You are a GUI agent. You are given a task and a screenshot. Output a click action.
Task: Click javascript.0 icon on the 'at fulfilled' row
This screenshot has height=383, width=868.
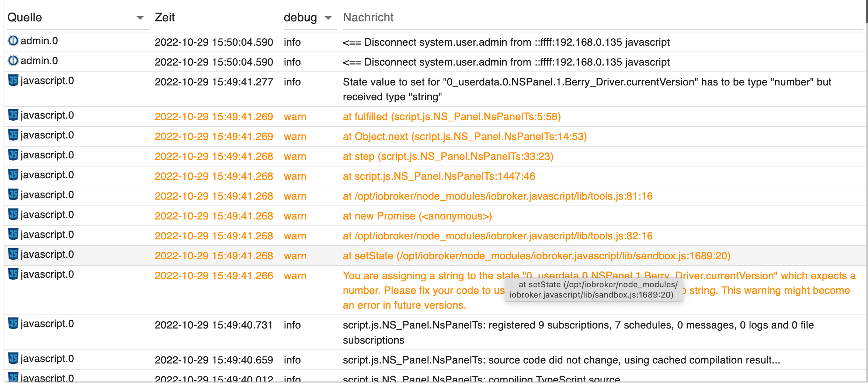pos(13,115)
